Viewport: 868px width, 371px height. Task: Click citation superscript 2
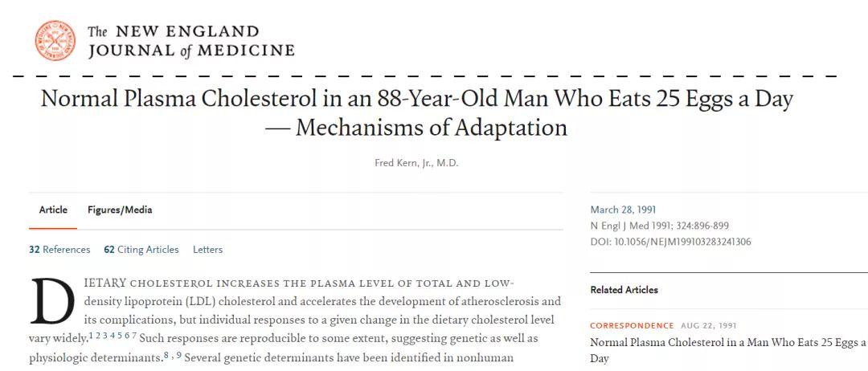[99, 336]
